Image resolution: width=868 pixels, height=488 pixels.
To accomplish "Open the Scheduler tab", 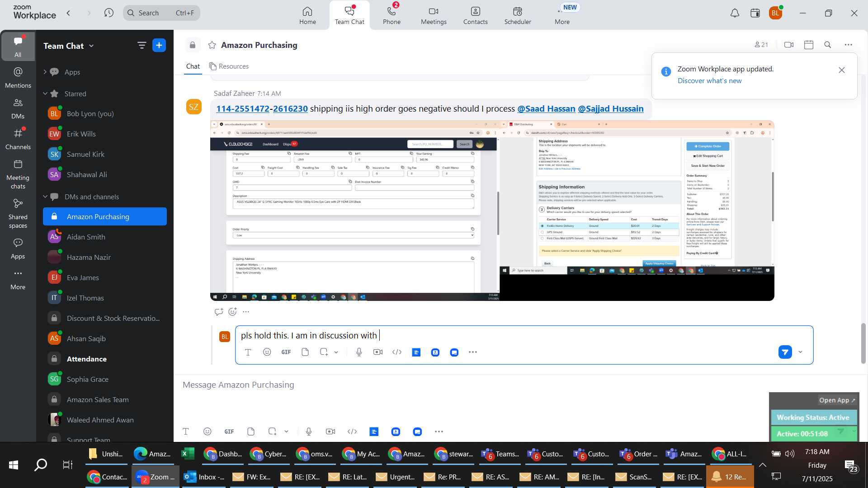I will pyautogui.click(x=518, y=15).
